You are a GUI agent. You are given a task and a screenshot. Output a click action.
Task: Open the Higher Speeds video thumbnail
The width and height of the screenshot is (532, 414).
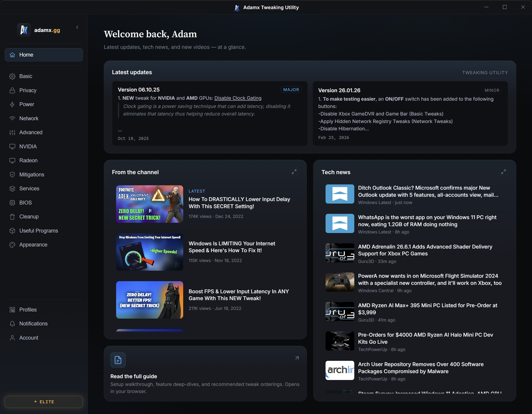click(150, 252)
